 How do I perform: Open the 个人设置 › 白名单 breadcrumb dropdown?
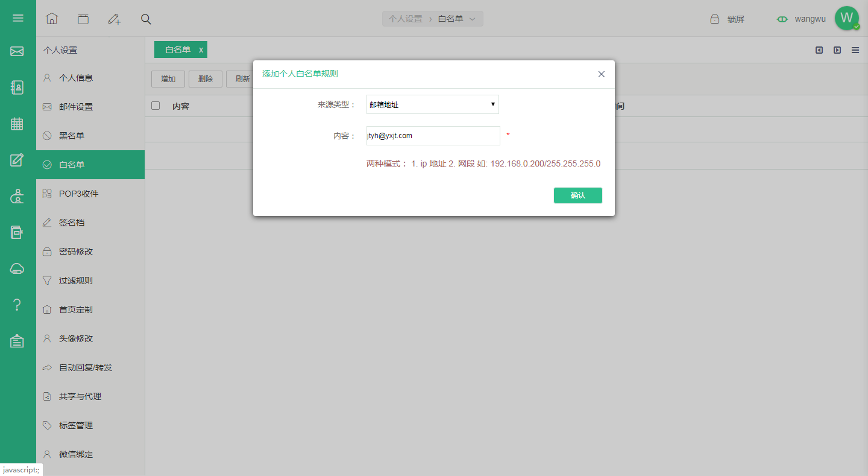[433, 19]
